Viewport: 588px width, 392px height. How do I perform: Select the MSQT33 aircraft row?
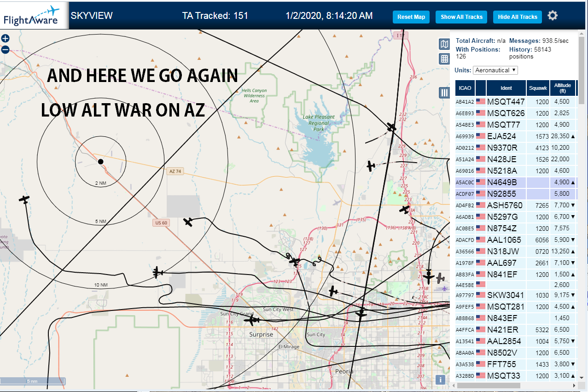pyautogui.click(x=516, y=376)
